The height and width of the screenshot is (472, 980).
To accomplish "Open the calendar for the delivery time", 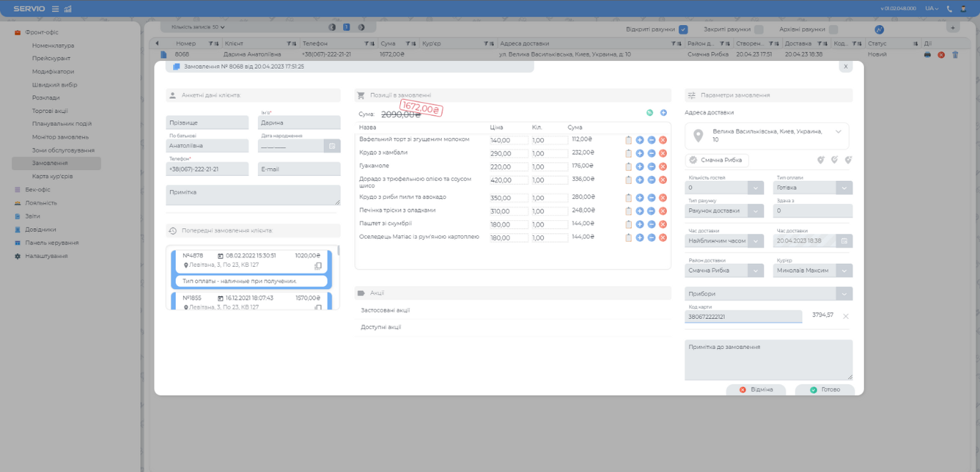I will pos(844,241).
